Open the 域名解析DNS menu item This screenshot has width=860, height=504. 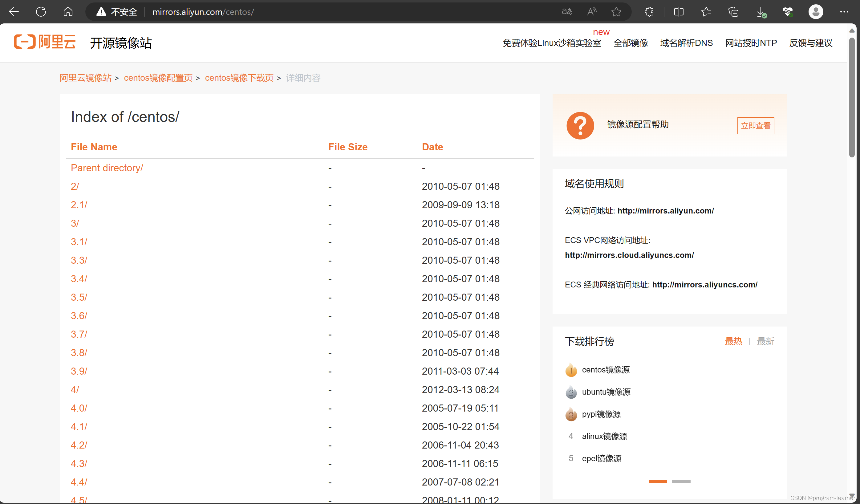coord(687,43)
